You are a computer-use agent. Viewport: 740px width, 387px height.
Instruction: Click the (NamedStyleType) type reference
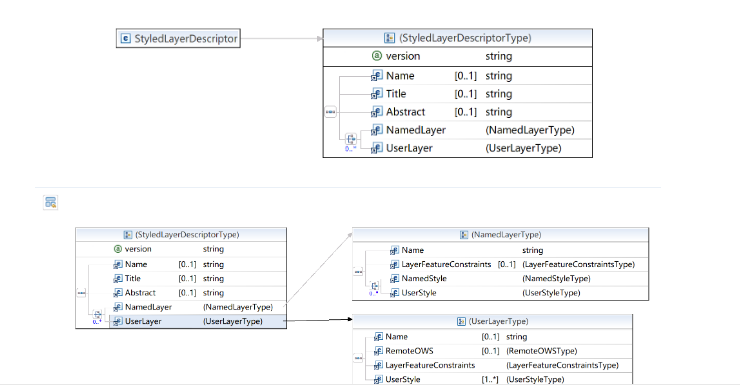[556, 279]
